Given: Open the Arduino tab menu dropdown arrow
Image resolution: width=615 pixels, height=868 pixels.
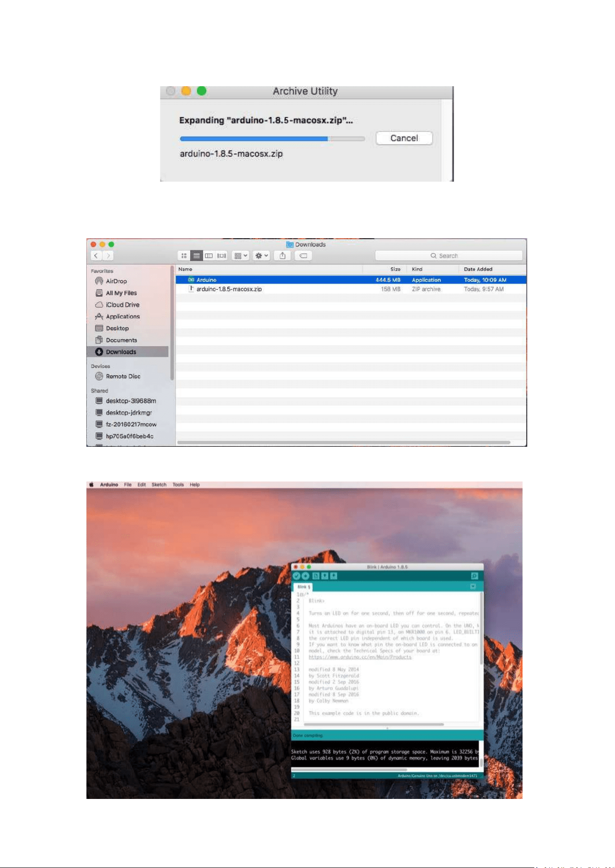Looking at the screenshot, I should (x=473, y=587).
